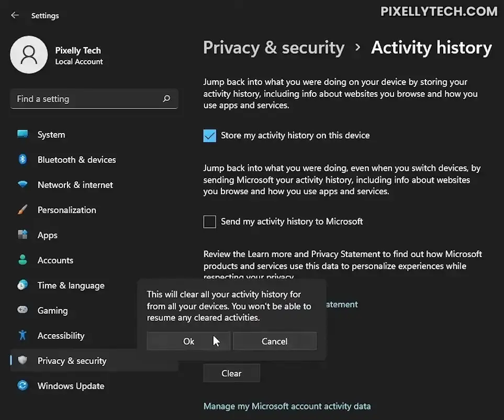Open the Accounts label
The image size is (504, 420).
pos(55,260)
